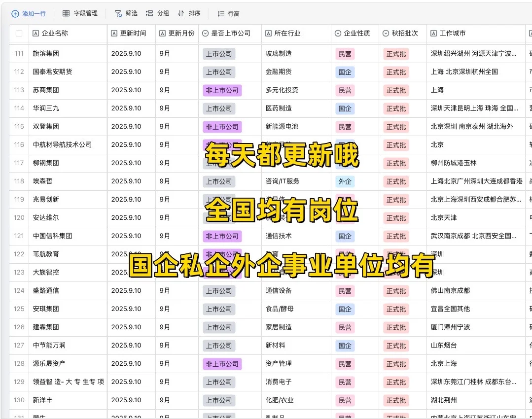
Task: Select the cell 中航材导航技术公司
Action: [68, 145]
